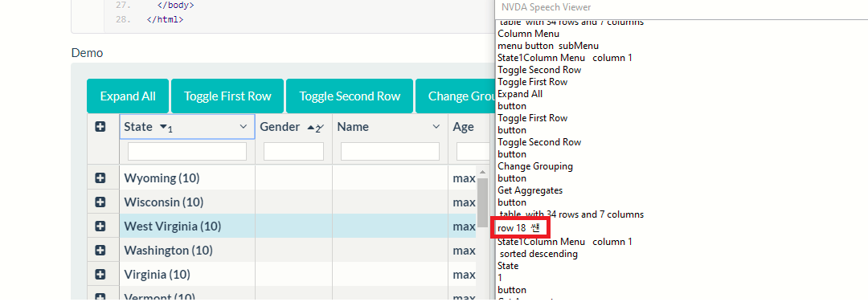
Task: Expand the Washington group row
Action: click(x=100, y=251)
